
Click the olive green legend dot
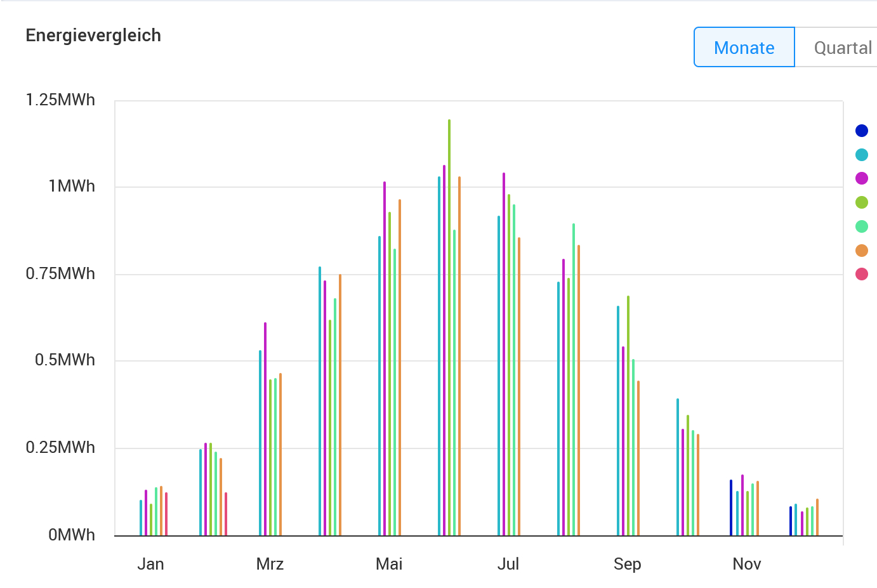[861, 202]
